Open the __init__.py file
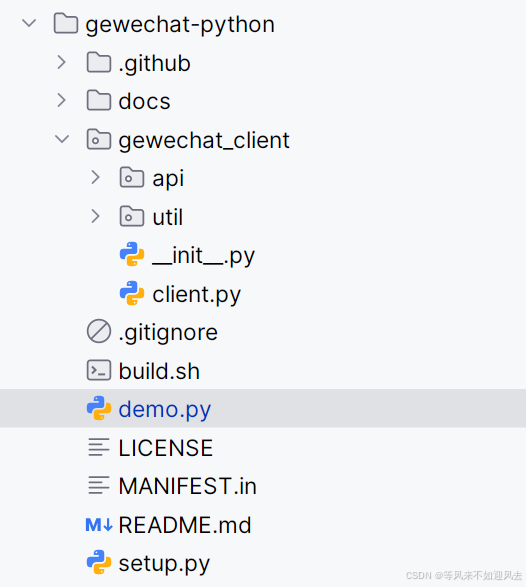 [x=203, y=256]
